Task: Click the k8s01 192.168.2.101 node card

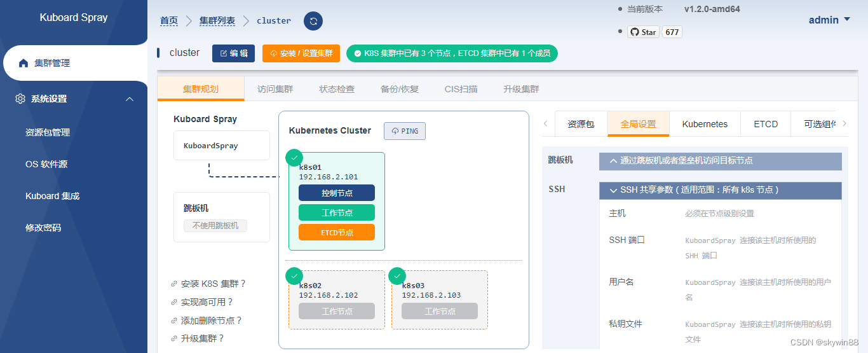Action: [337, 201]
